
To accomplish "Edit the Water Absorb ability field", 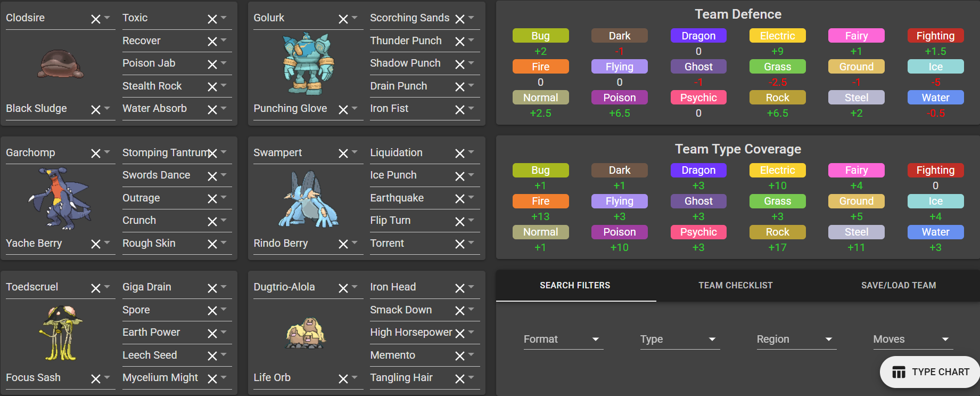I will coord(177,109).
